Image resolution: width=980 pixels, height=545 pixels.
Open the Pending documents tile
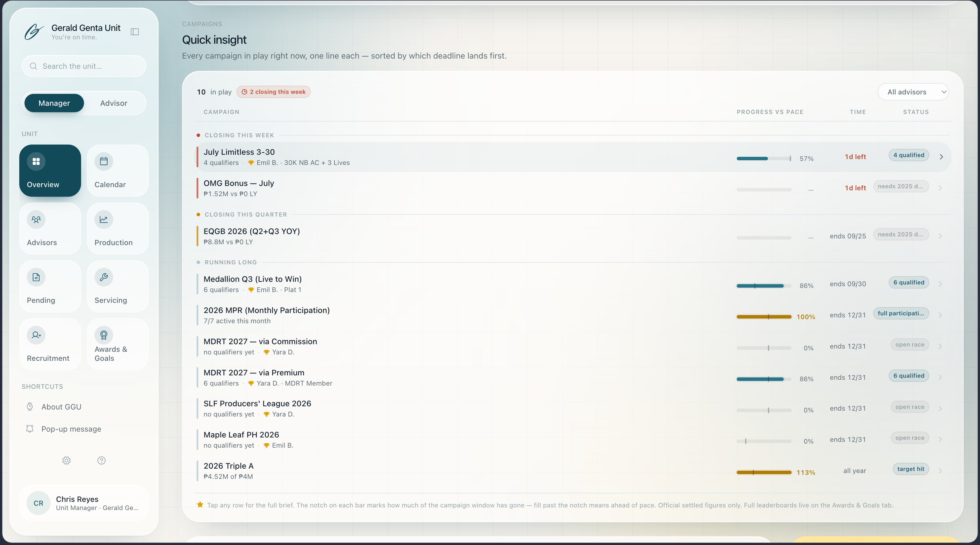(50, 286)
